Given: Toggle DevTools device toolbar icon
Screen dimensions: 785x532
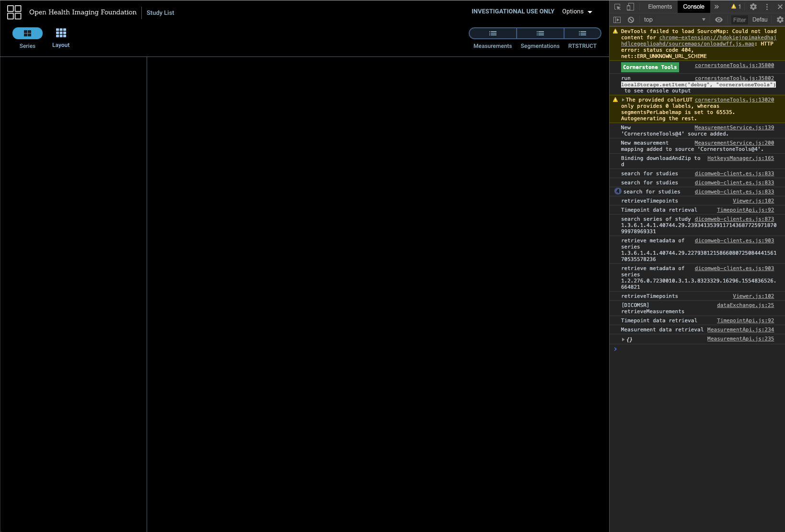Looking at the screenshot, I should click(630, 7).
